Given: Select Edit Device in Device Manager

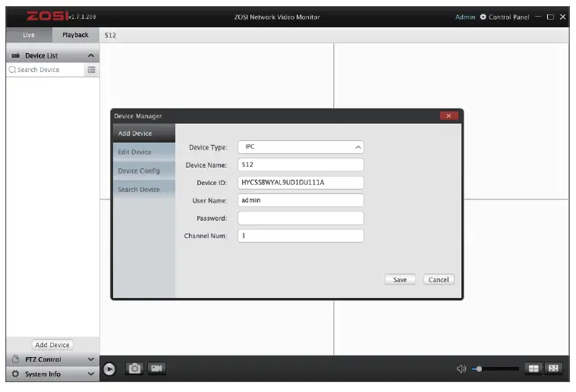Looking at the screenshot, I should pos(144,152).
